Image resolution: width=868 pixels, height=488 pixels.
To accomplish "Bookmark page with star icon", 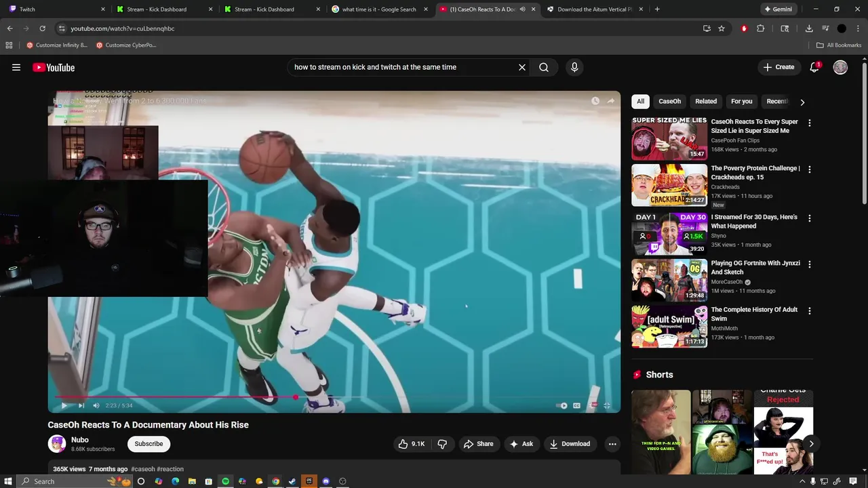I will coord(722,28).
